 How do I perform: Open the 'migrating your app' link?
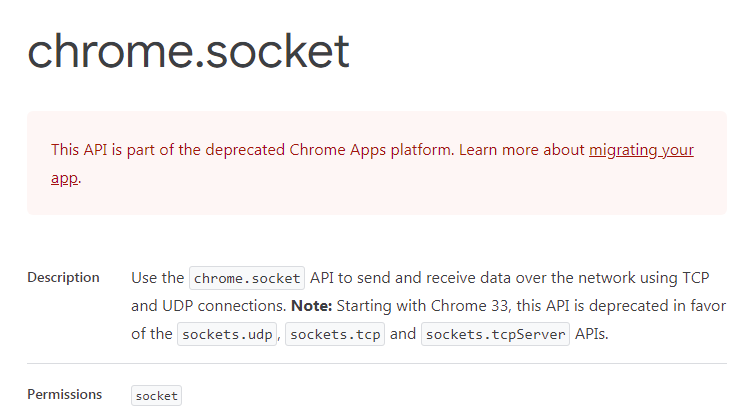point(641,150)
